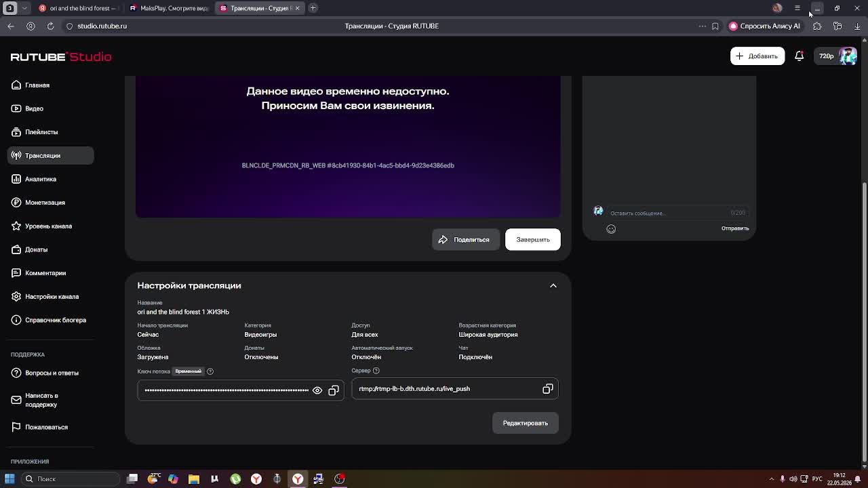Open the Windows Start menu
Image resolution: width=868 pixels, height=488 pixels.
(9, 479)
